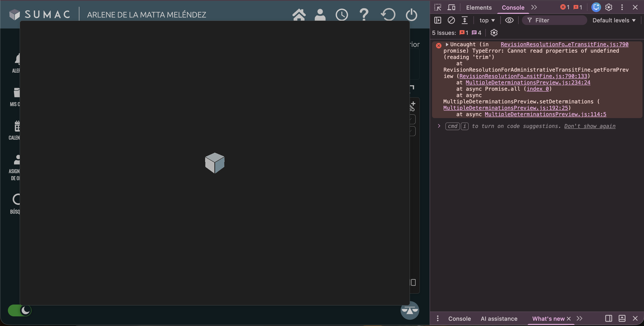Click the power logout icon
The image size is (644, 326).
click(411, 15)
